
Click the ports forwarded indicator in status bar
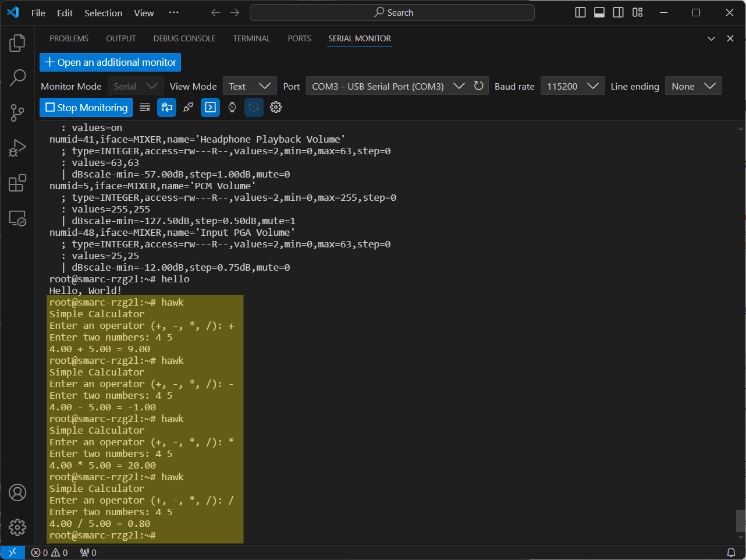pos(88,552)
